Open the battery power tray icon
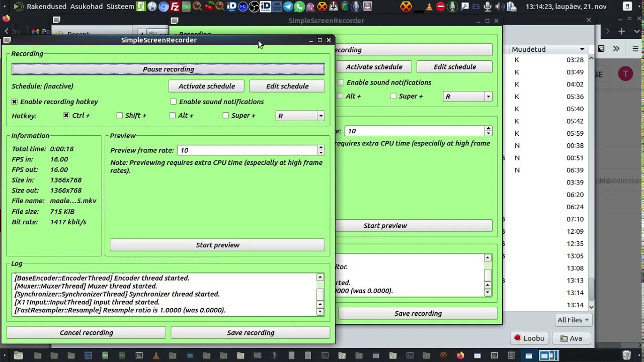Viewport: 644px width, 362px height. tap(512, 7)
